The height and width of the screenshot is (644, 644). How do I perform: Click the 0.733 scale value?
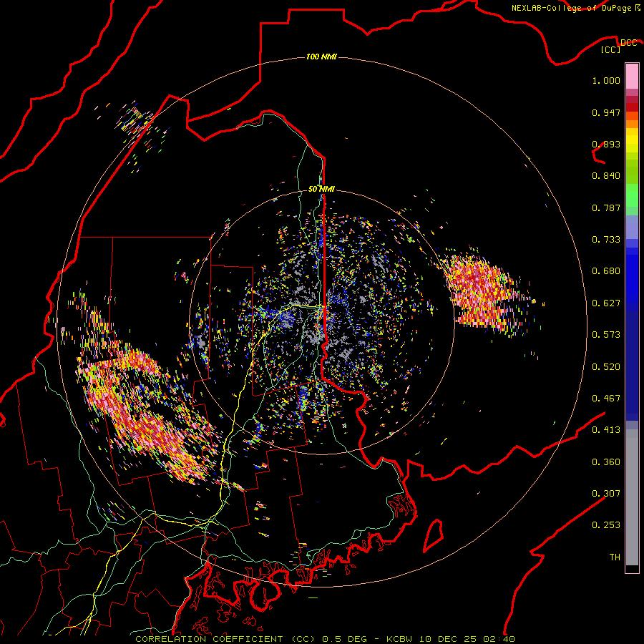(606, 240)
